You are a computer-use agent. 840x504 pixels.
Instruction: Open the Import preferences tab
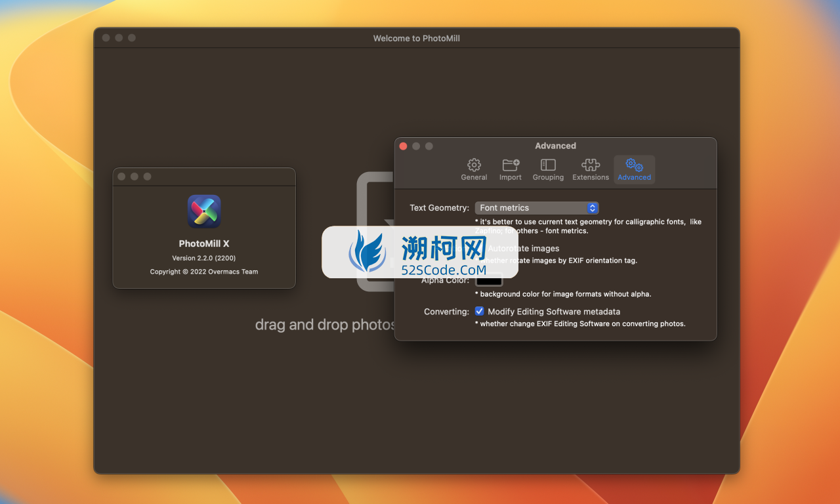click(511, 169)
